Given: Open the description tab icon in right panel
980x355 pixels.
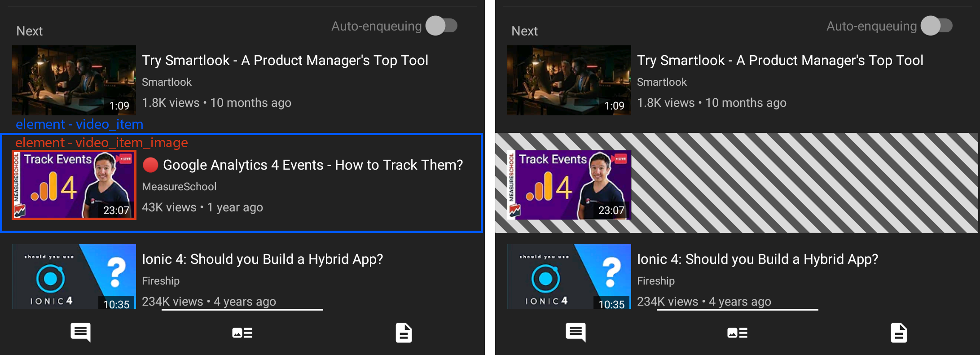Looking at the screenshot, I should tap(899, 333).
